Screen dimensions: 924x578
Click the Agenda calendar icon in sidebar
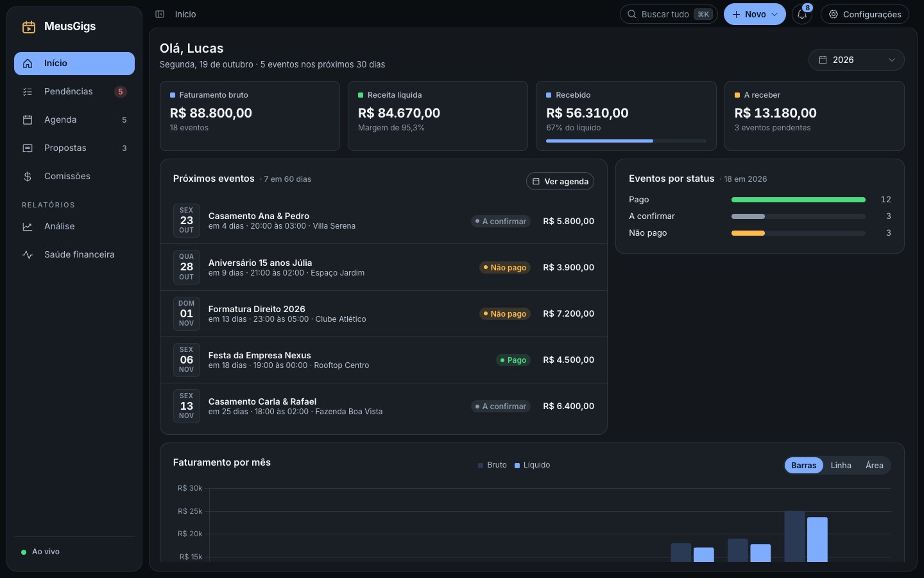click(28, 120)
